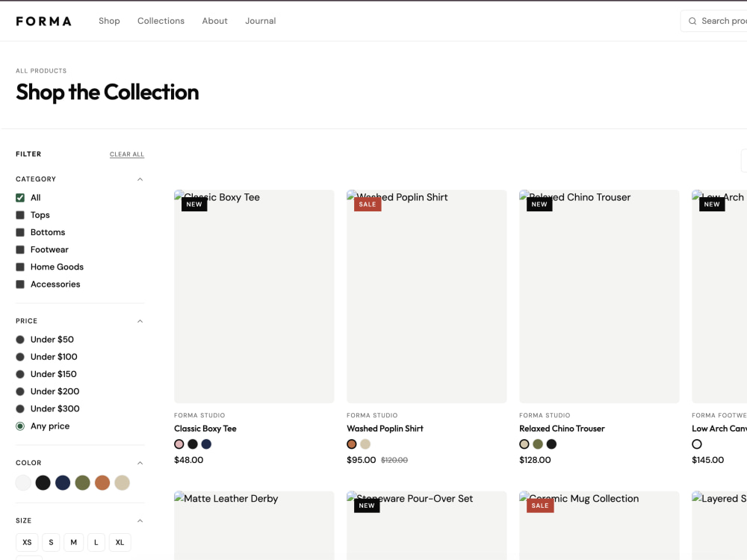This screenshot has width=747, height=560.
Task: Open Washed Poplin Shirt product image
Action: point(427,296)
